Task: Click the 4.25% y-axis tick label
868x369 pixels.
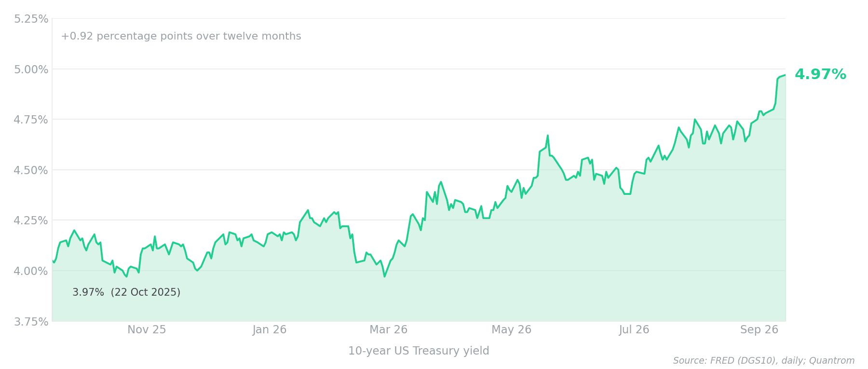Action: (31, 220)
